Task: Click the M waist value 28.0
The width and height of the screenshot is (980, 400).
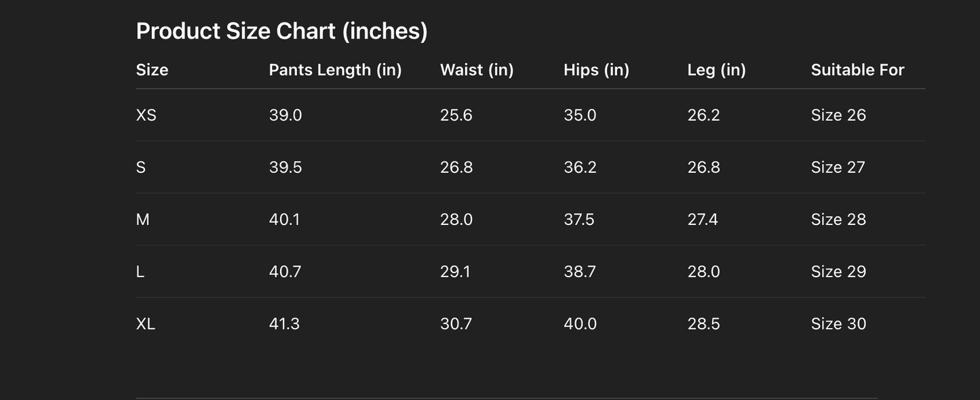Action: 456,220
